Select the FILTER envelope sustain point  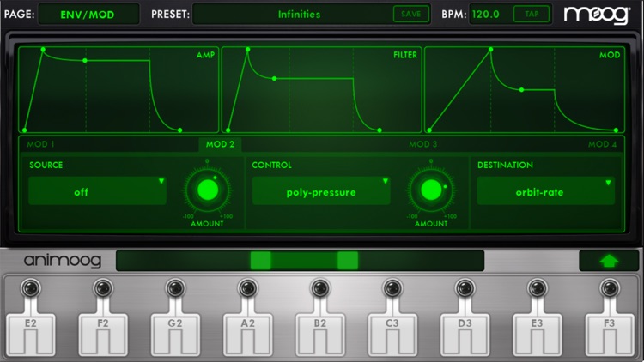tap(275, 78)
